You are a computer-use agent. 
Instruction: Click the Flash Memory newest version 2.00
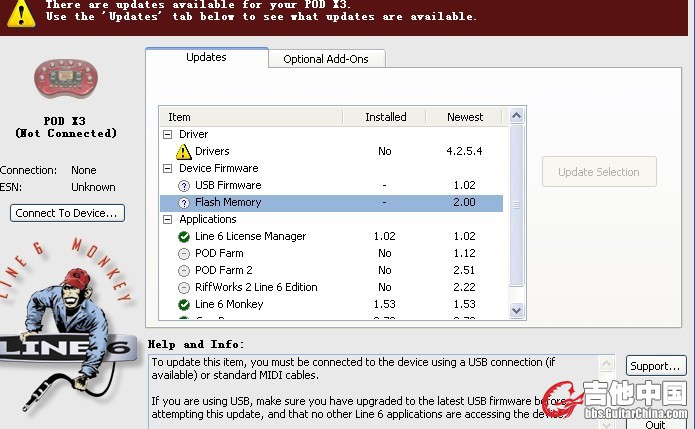click(464, 203)
